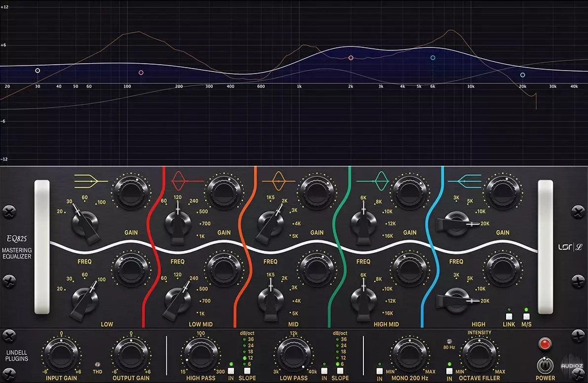Select the cyan EQ node at 6k

[433, 58]
